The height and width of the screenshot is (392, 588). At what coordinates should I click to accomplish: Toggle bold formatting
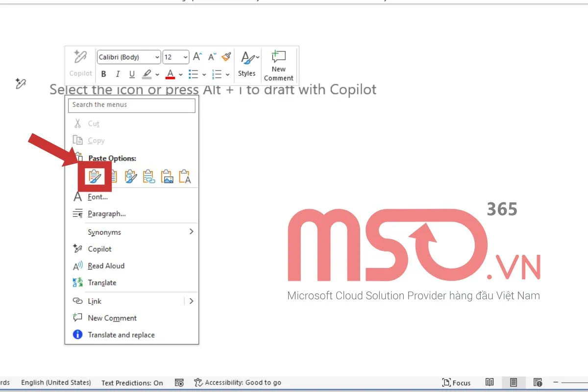103,74
